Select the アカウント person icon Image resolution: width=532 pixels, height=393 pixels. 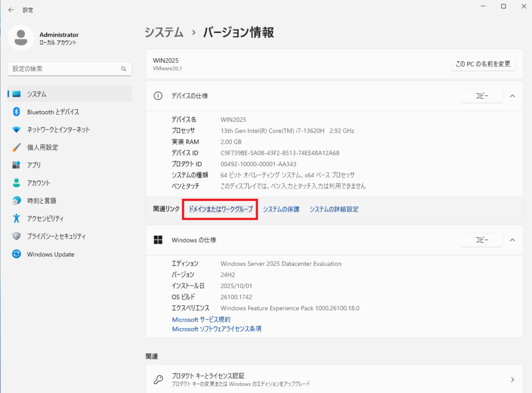tap(16, 183)
